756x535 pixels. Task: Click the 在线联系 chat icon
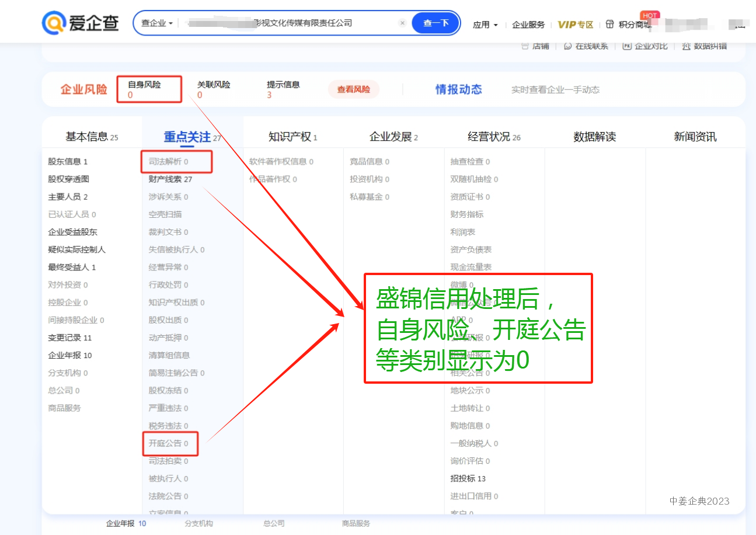pos(568,46)
